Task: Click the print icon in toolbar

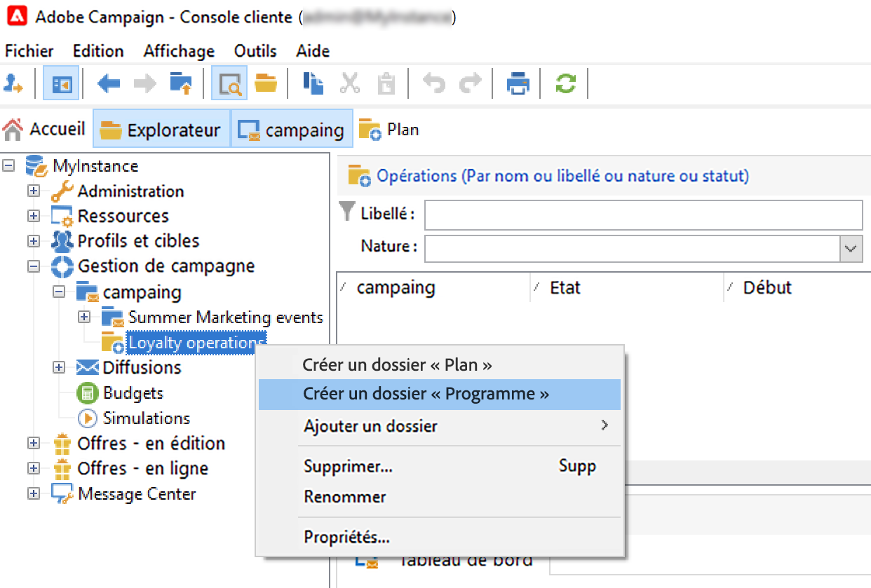Action: (518, 84)
